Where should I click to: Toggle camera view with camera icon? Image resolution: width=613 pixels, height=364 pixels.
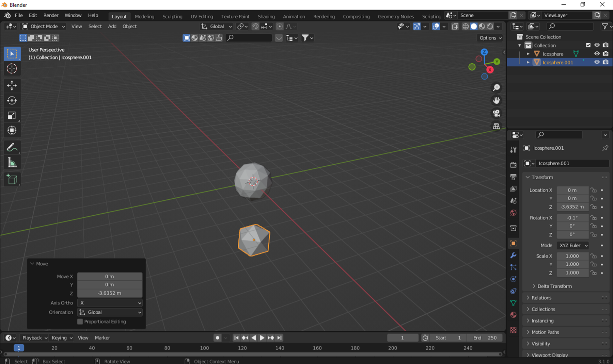(497, 113)
